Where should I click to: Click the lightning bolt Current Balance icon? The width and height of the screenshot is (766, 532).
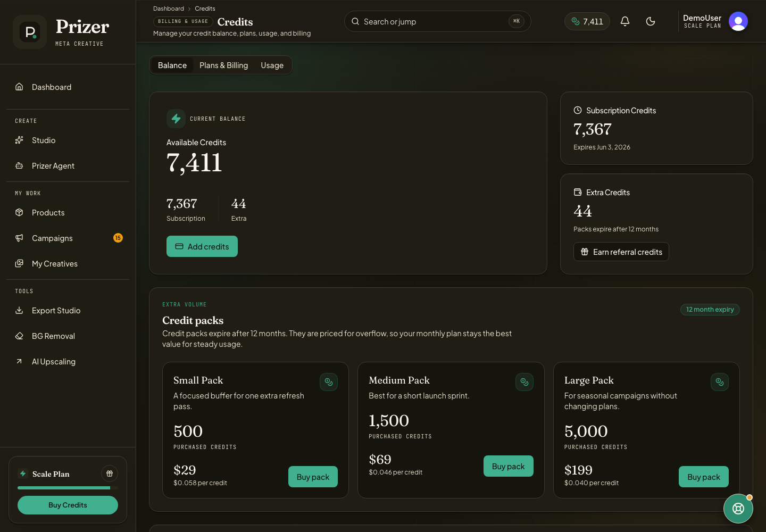point(176,119)
